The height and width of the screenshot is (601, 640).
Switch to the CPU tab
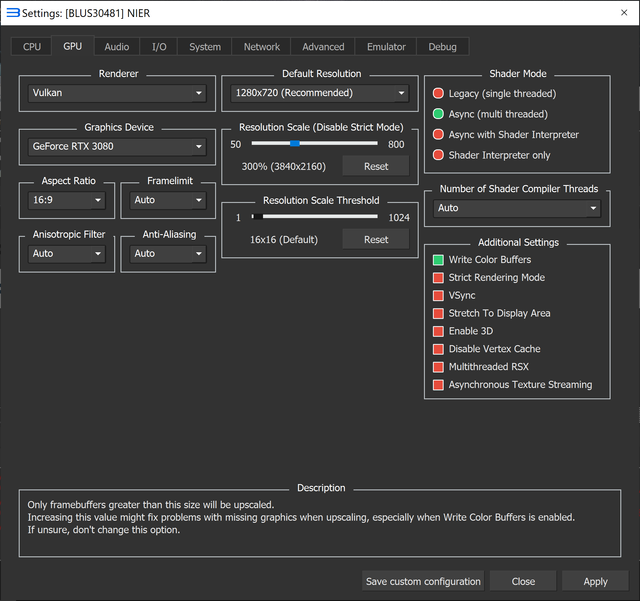pyautogui.click(x=31, y=47)
